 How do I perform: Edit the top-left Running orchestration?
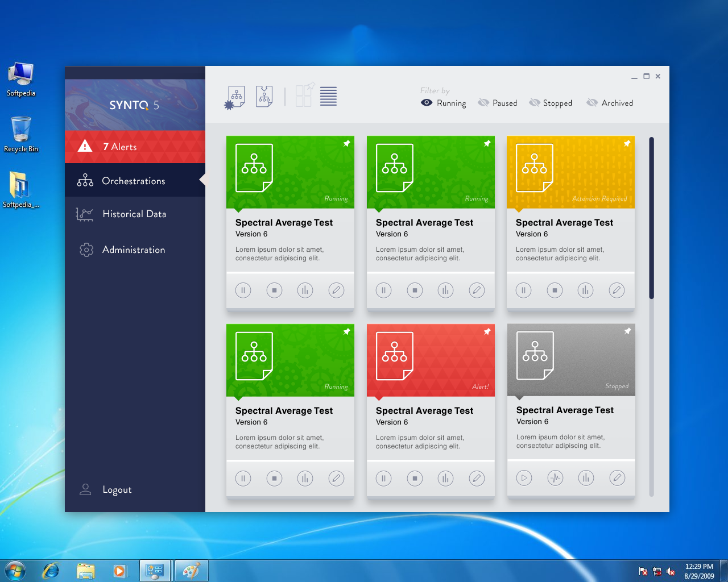coord(336,290)
